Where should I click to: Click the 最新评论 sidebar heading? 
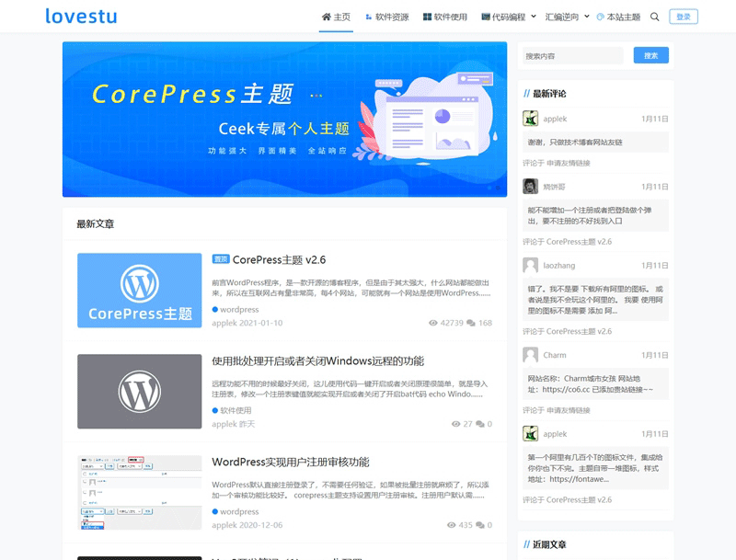point(549,94)
